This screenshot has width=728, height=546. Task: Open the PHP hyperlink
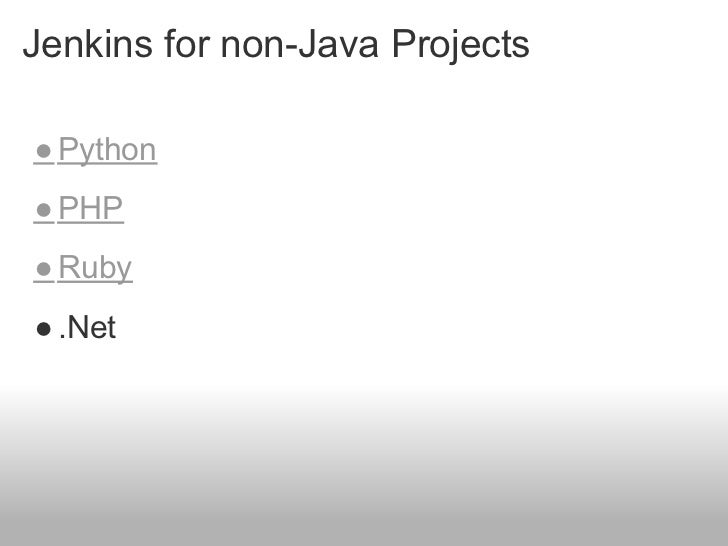[x=90, y=209]
